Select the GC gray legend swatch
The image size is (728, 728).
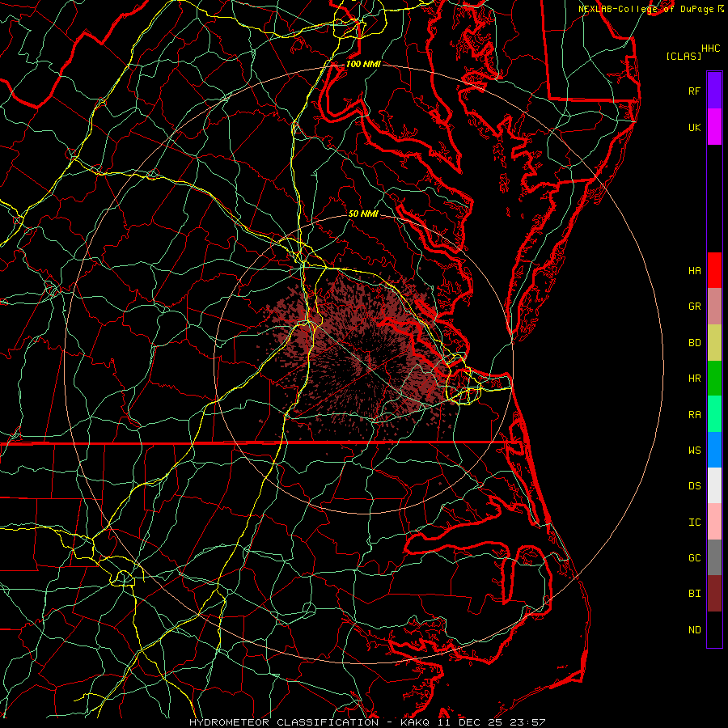tap(714, 557)
